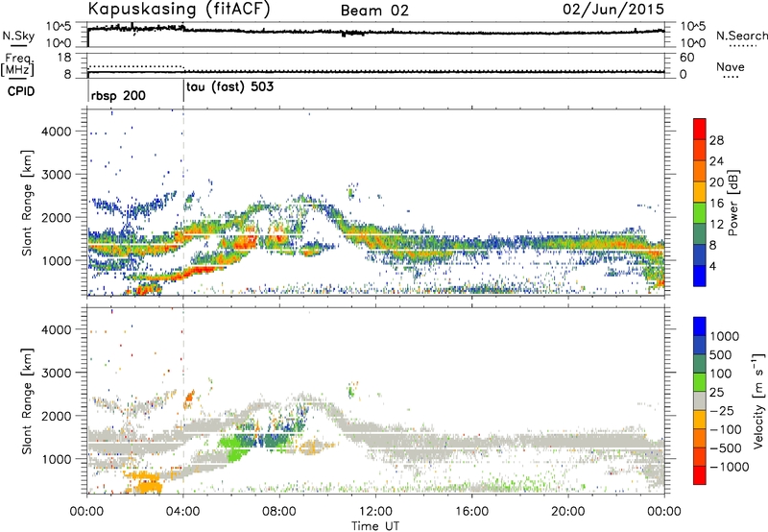Pick the green 12–16 dB Power color segment
Screen dimensions: 768x532
pyautogui.click(x=700, y=213)
